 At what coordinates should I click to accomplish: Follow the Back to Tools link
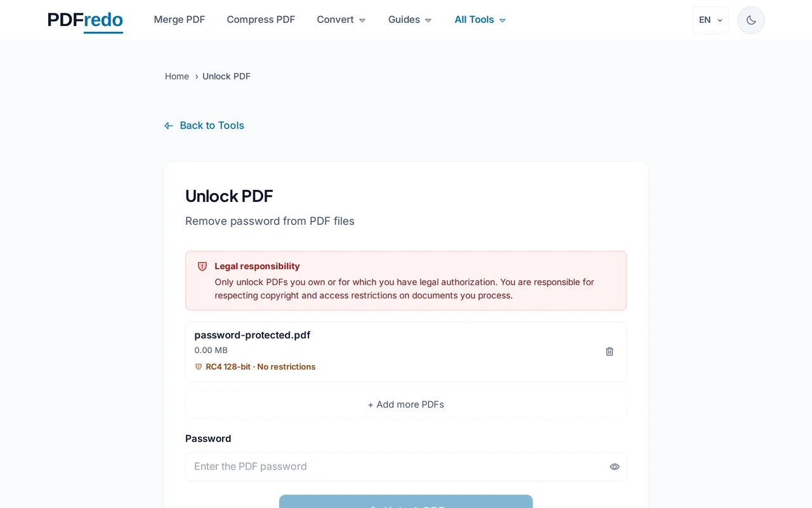tap(212, 125)
